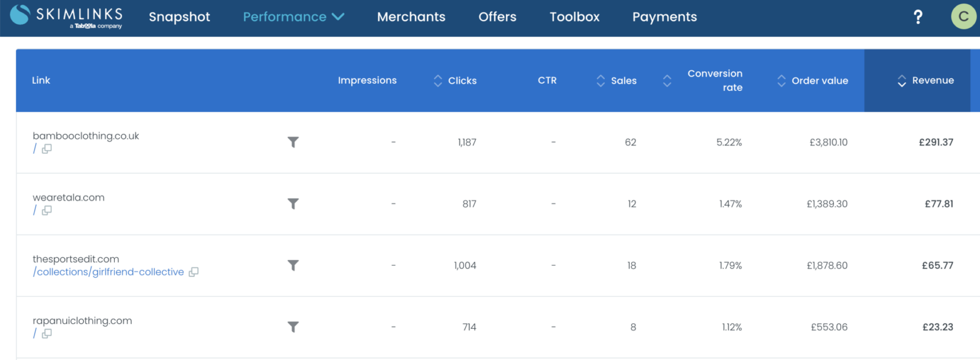Sort by Conversion rate arrows icon
The image size is (980, 360).
667,81
